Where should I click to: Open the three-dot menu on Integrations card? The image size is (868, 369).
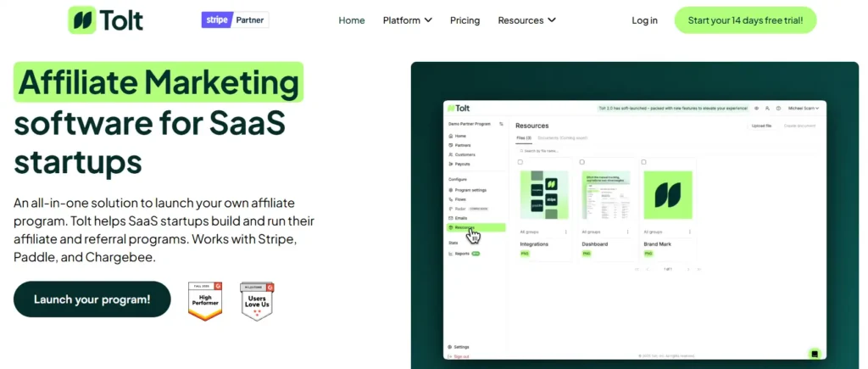[565, 232]
